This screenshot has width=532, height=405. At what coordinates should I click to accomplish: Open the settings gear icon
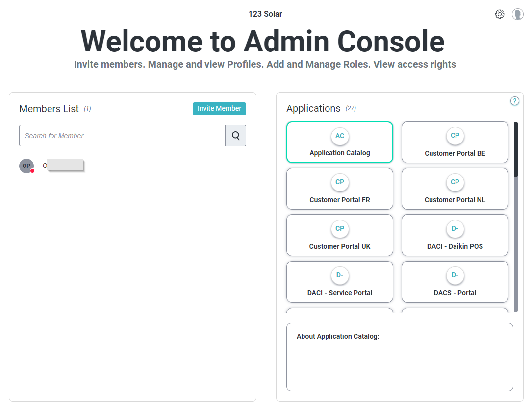(500, 14)
